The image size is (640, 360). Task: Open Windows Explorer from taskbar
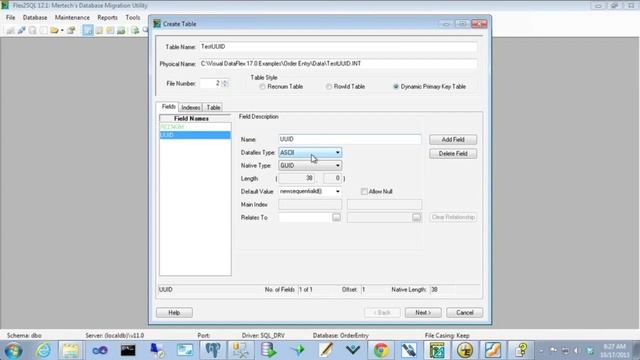[x=71, y=350]
